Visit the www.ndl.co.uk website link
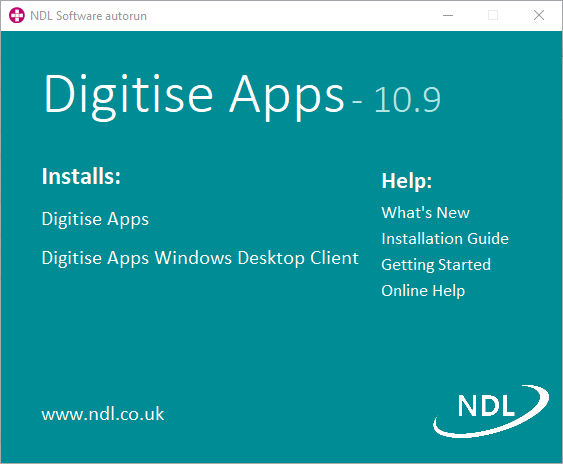Screen dimensions: 563x464 pos(103,414)
